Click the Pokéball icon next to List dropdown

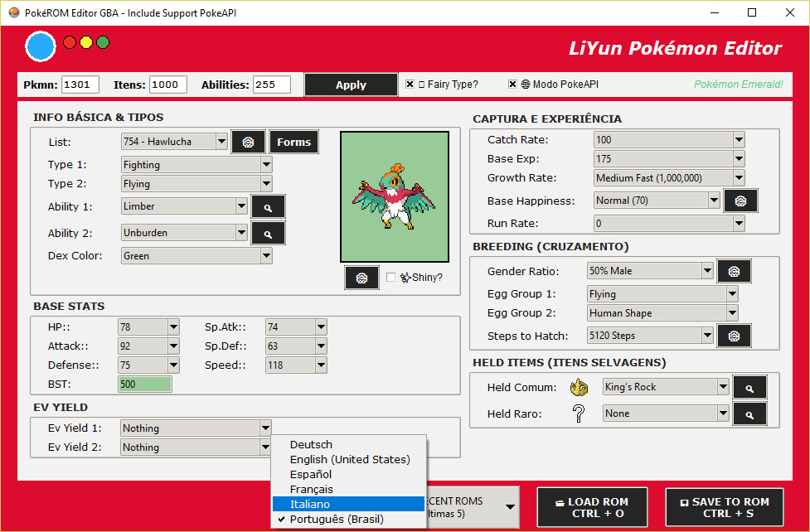(248, 142)
